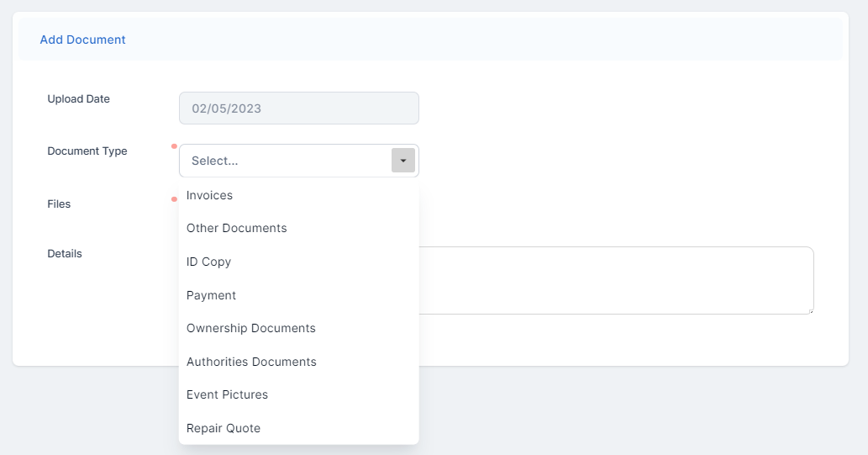Viewport: 868px width, 455px height.
Task: Select Other Documents option
Action: (x=236, y=228)
